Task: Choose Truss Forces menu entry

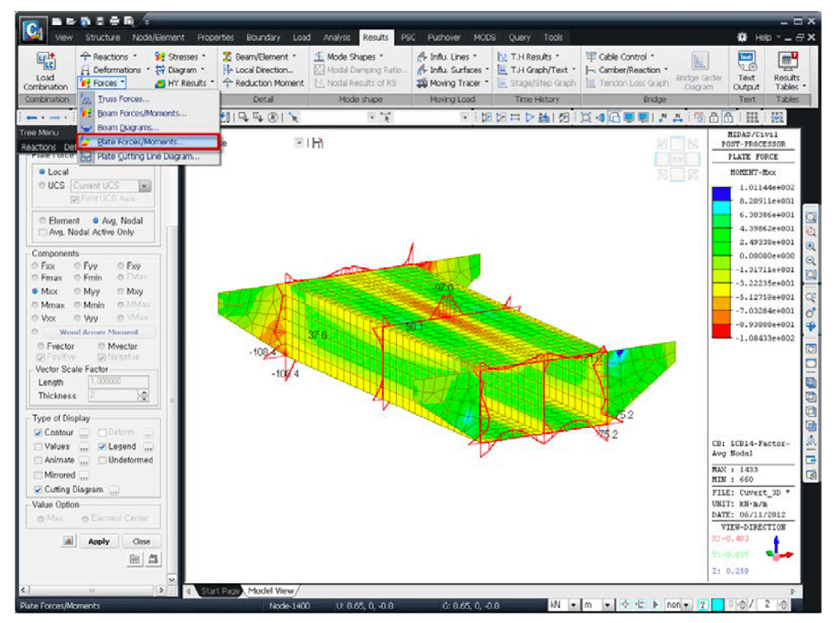Action: [148, 99]
